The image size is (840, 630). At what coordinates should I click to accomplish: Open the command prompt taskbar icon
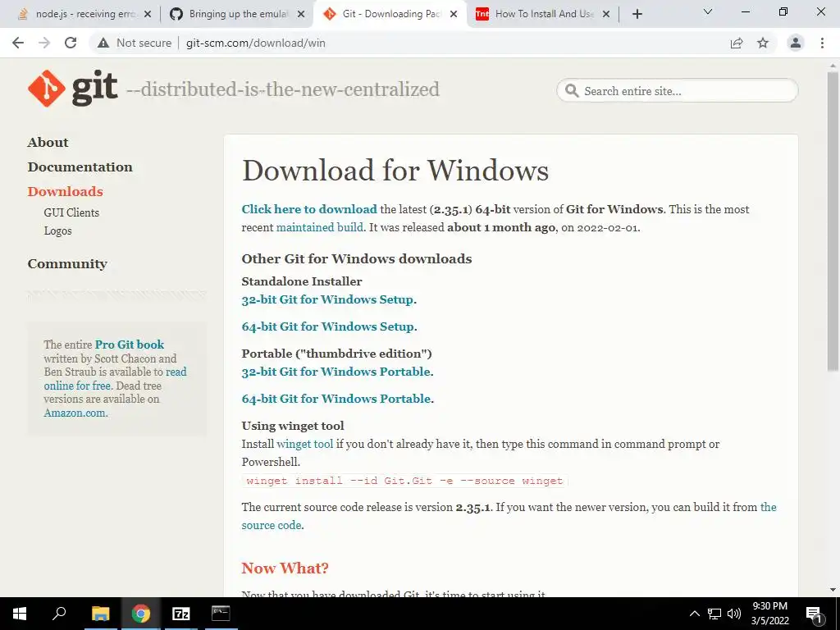tap(221, 614)
